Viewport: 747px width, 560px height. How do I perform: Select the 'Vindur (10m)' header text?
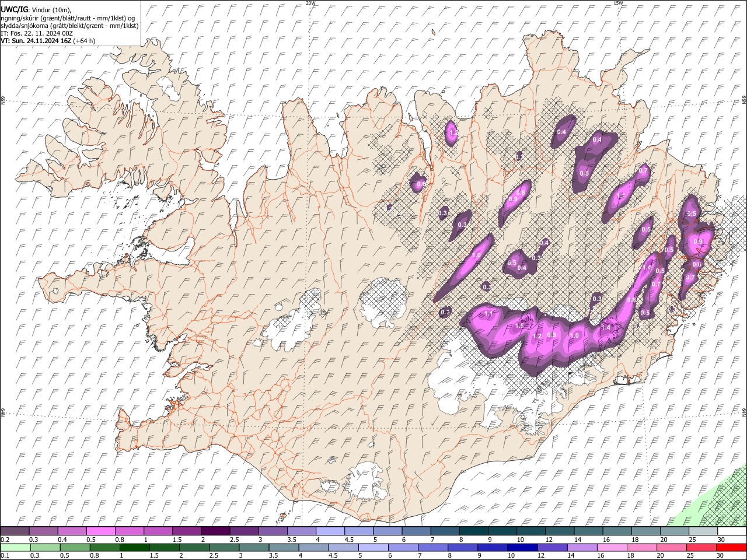(x=51, y=10)
